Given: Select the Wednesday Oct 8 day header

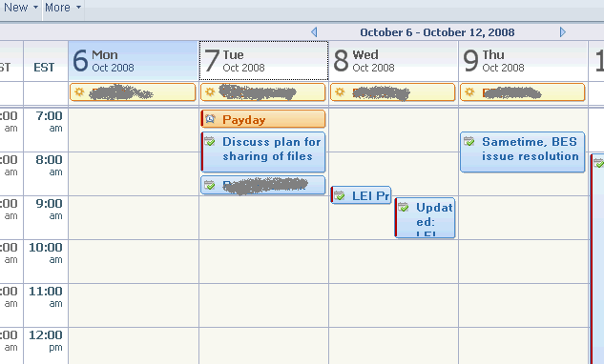Looking at the screenshot, I should [393, 61].
